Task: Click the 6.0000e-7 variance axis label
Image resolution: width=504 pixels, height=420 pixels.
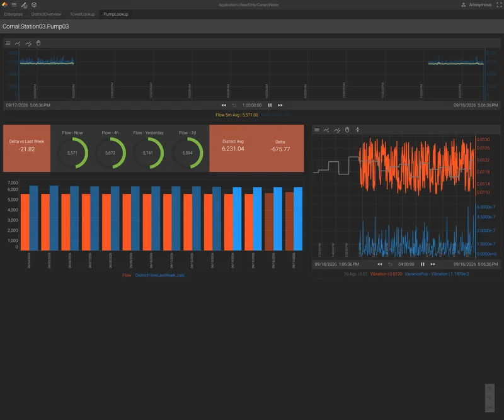Action: [486, 207]
